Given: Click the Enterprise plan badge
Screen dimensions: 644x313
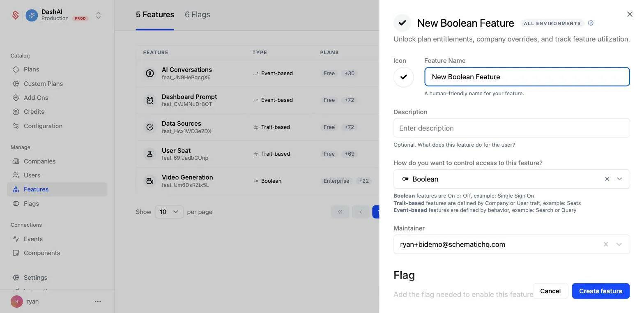Looking at the screenshot, I should [336, 181].
